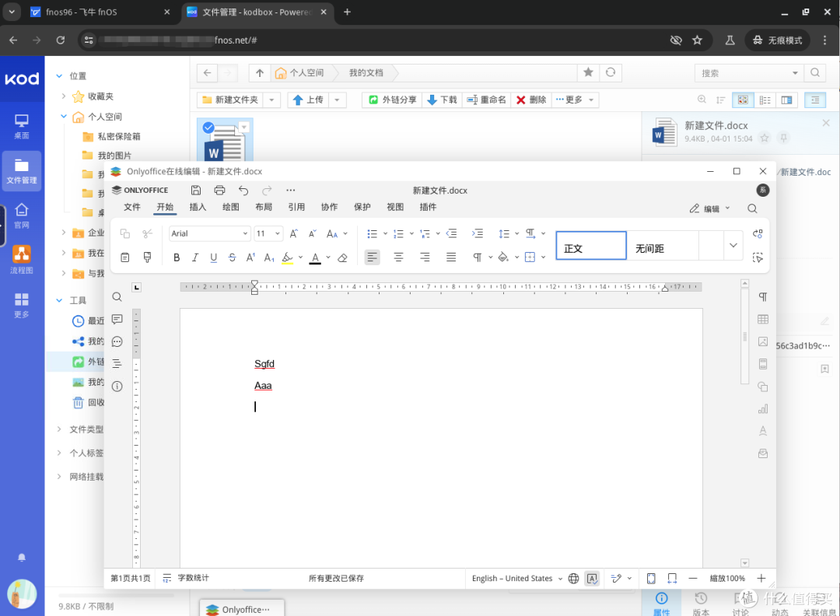Click 删除 delete button
Screen dimensions: 840x616
pyautogui.click(x=531, y=100)
